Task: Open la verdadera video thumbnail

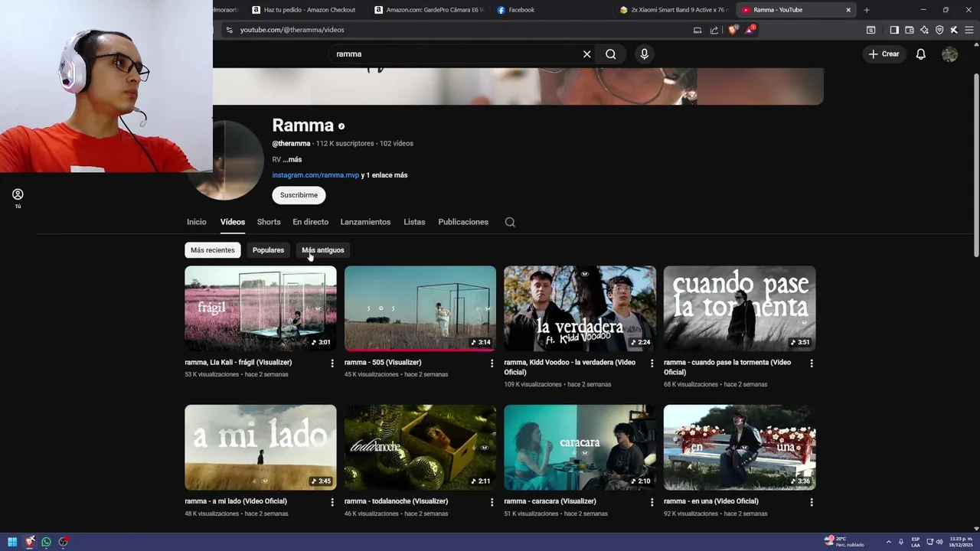Action: [580, 308]
